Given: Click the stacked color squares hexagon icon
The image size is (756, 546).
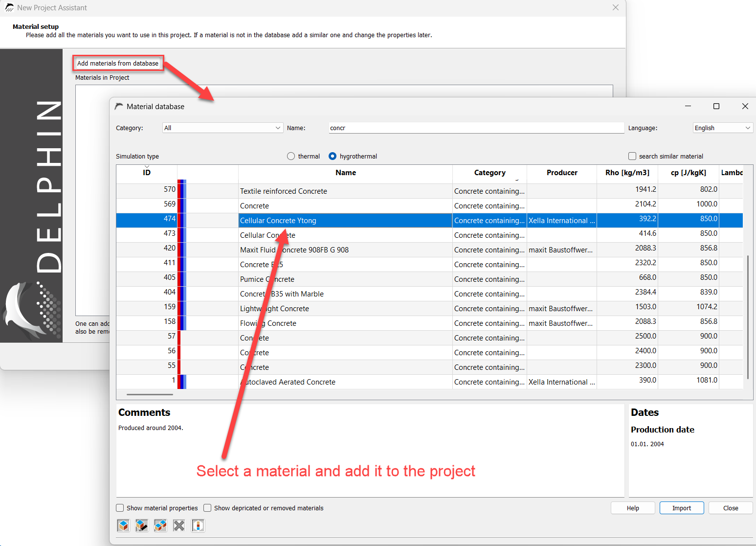Looking at the screenshot, I should (198, 525).
